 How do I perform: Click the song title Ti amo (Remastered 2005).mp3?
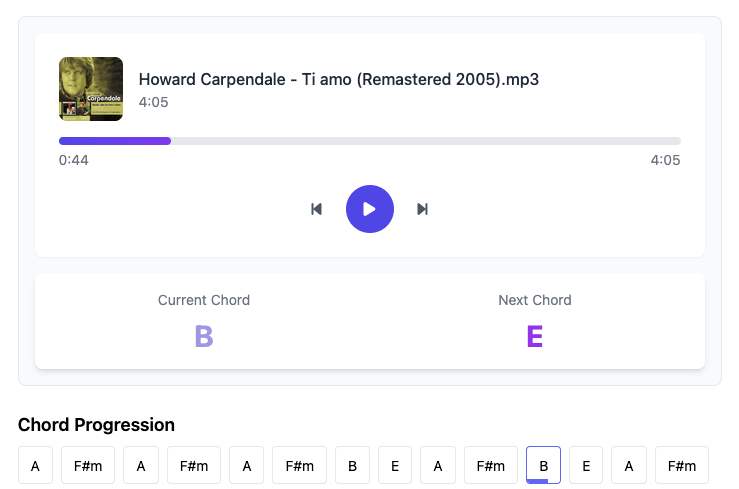point(339,80)
